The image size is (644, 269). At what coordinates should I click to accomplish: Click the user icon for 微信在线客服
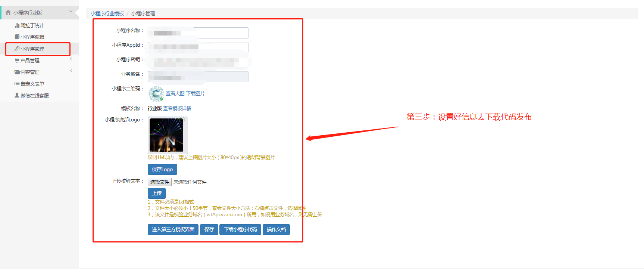tap(17, 95)
